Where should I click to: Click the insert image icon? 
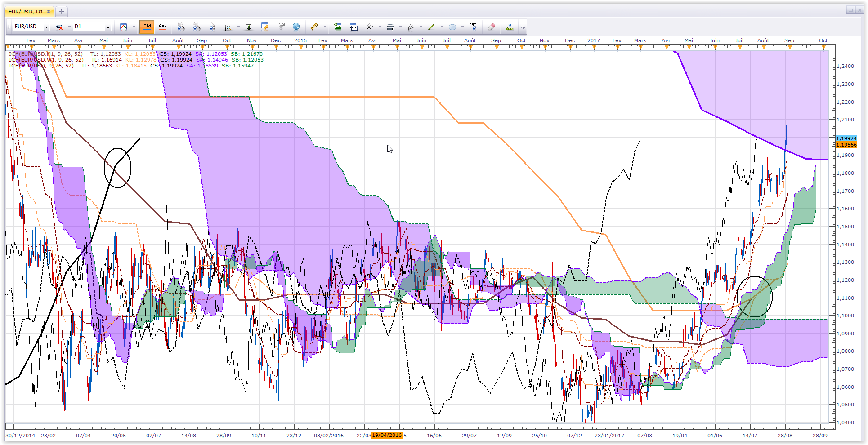(338, 27)
